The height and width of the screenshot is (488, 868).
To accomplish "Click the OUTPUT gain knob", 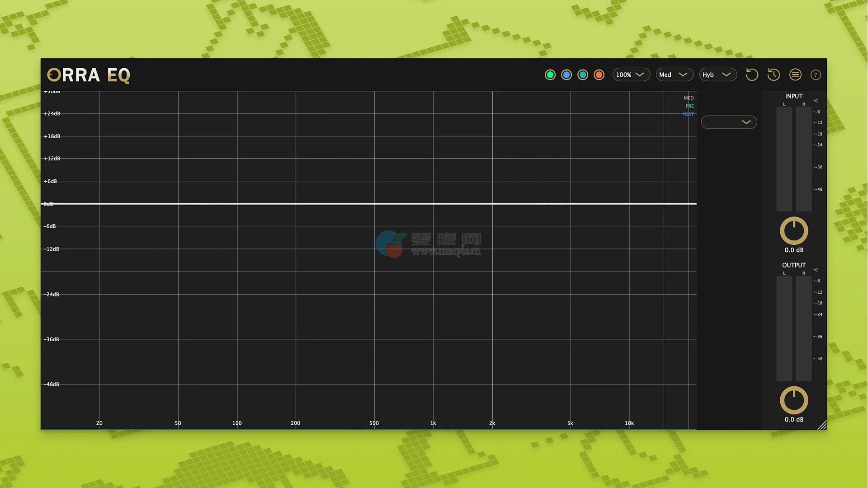I will [794, 400].
